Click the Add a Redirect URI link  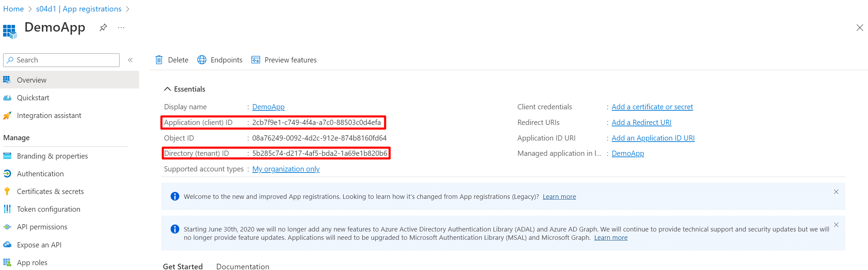(641, 123)
